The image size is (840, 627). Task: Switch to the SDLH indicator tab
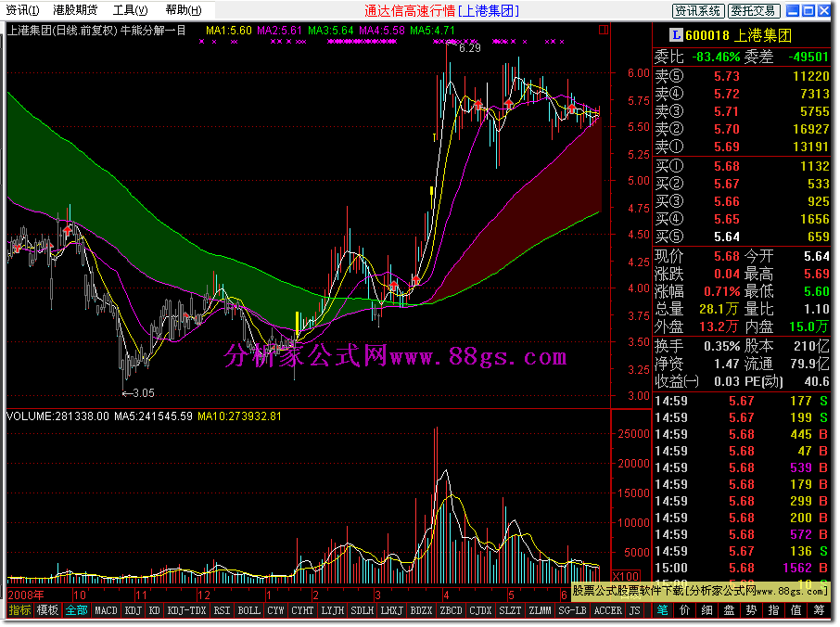pyautogui.click(x=362, y=610)
